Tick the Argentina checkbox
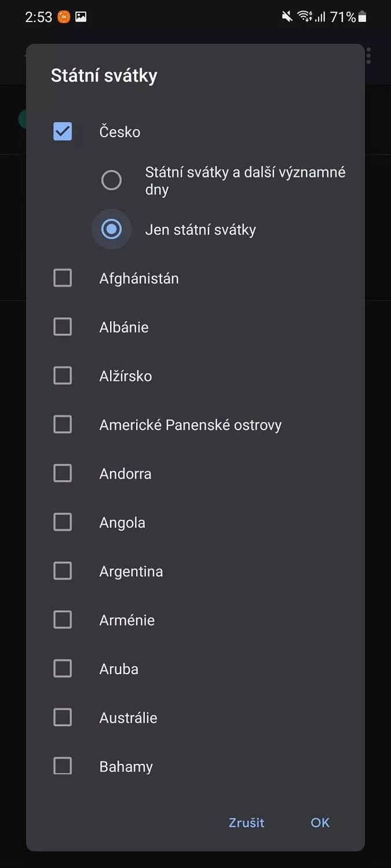The width and height of the screenshot is (391, 868). coord(63,571)
